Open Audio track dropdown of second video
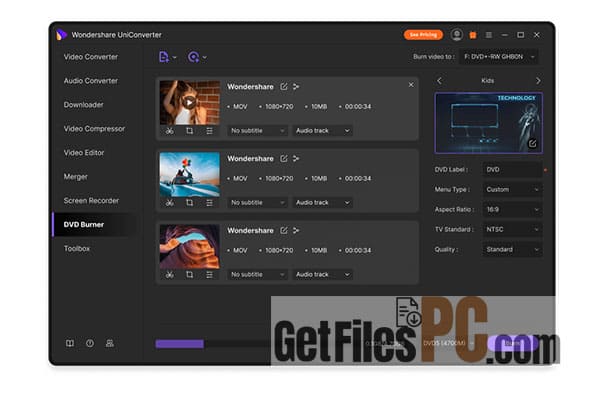The height and width of the screenshot is (393, 600). [x=323, y=203]
